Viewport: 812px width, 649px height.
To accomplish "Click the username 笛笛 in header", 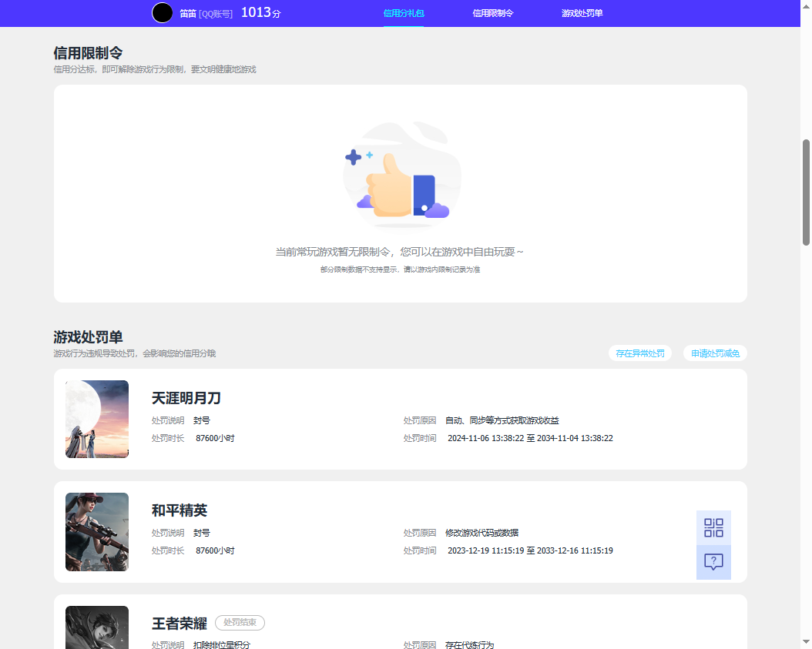I will coord(187,14).
